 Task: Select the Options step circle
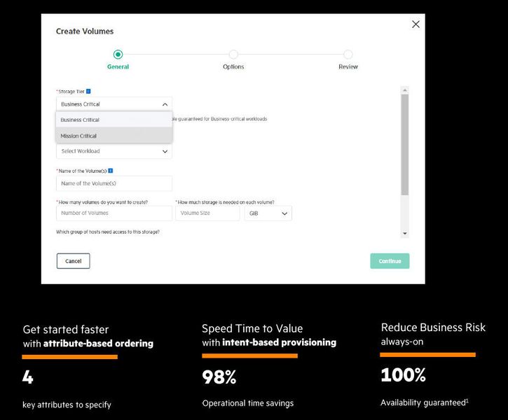point(233,55)
